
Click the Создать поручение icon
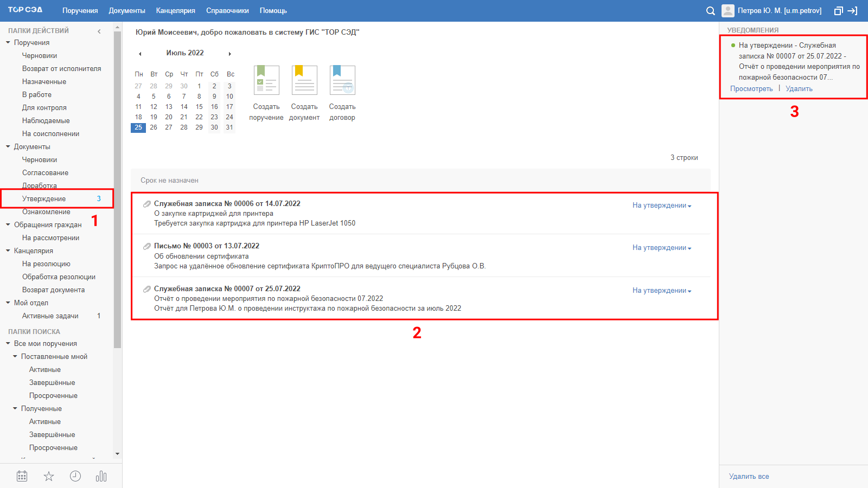[266, 80]
